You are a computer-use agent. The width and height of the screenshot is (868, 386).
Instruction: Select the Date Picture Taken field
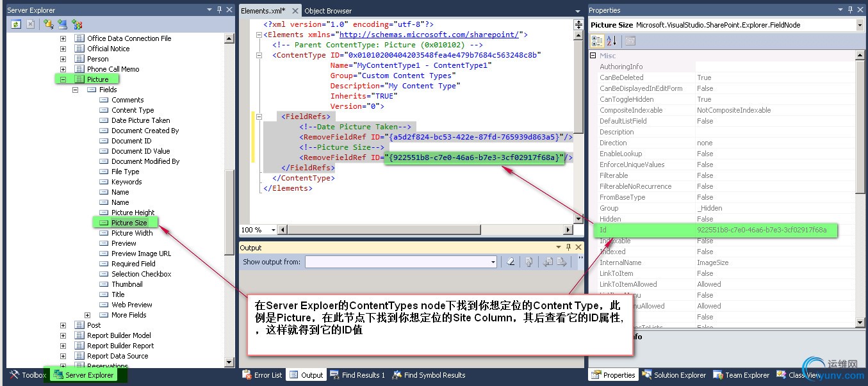point(141,120)
